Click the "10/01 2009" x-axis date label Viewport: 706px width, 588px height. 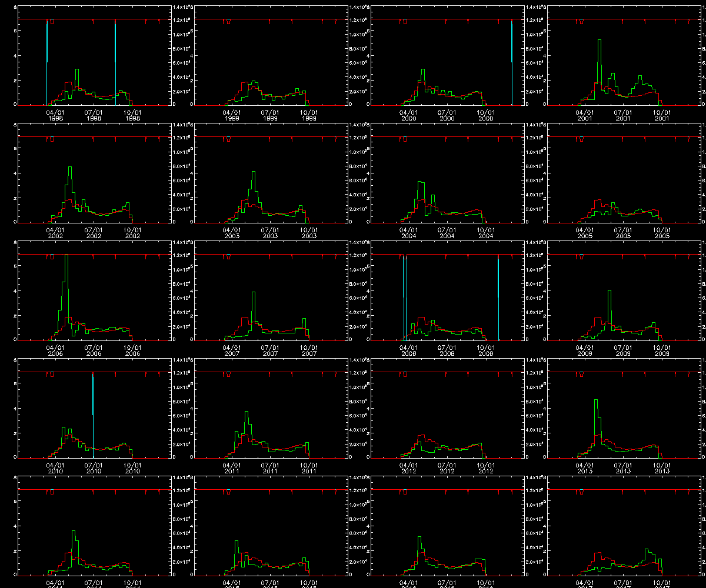[662, 350]
